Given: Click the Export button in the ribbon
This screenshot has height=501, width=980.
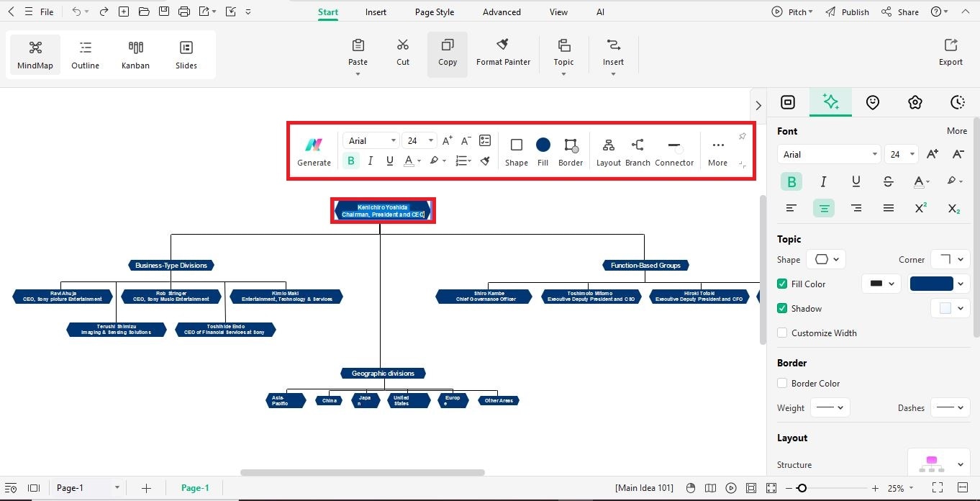Looking at the screenshot, I should click(950, 52).
